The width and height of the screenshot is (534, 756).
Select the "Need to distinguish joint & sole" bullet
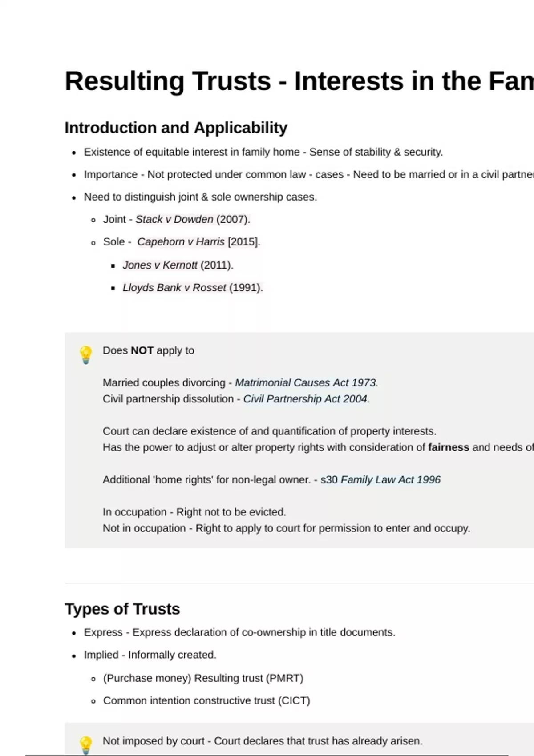click(x=200, y=197)
